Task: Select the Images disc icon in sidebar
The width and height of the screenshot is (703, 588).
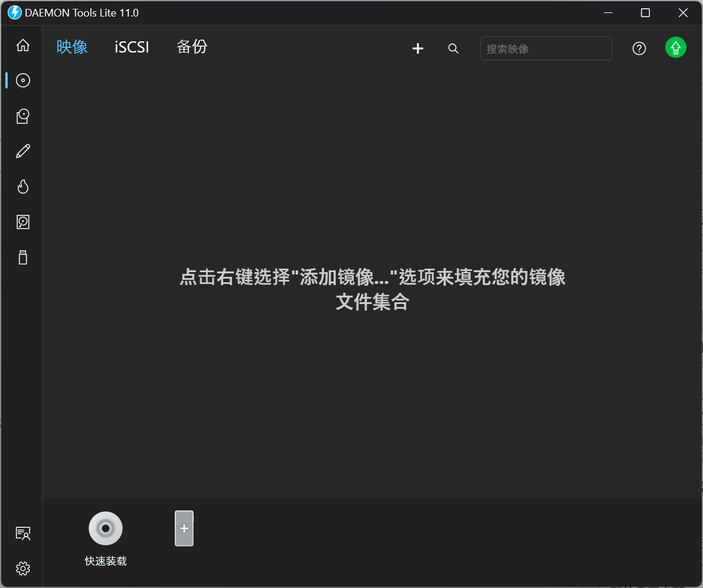Action: click(x=22, y=80)
